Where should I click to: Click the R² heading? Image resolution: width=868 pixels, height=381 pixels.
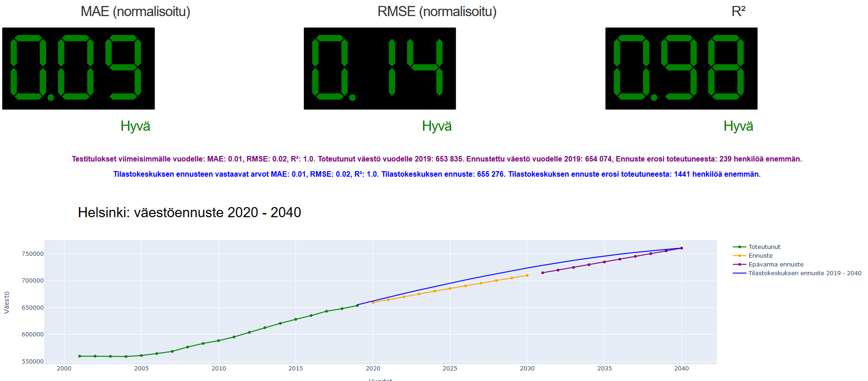739,12
